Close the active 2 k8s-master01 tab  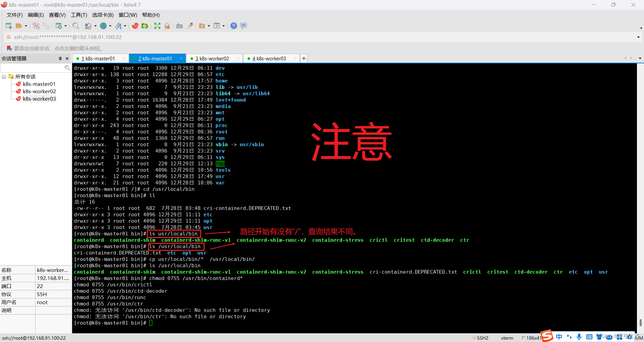click(x=181, y=58)
